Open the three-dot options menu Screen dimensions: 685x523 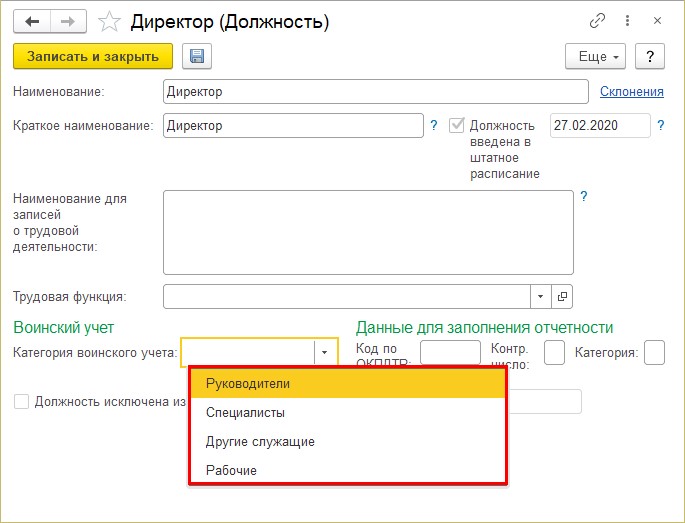tap(627, 21)
